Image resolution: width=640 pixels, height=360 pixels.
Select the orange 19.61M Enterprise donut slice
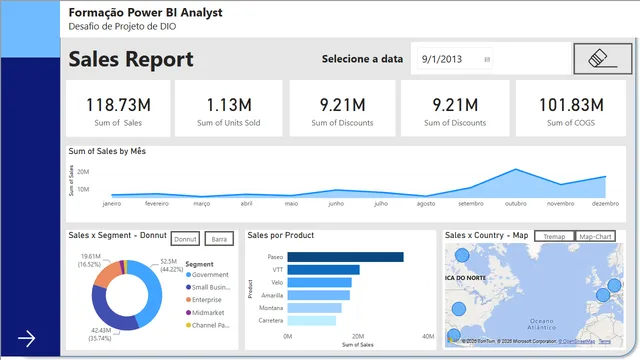(107, 273)
